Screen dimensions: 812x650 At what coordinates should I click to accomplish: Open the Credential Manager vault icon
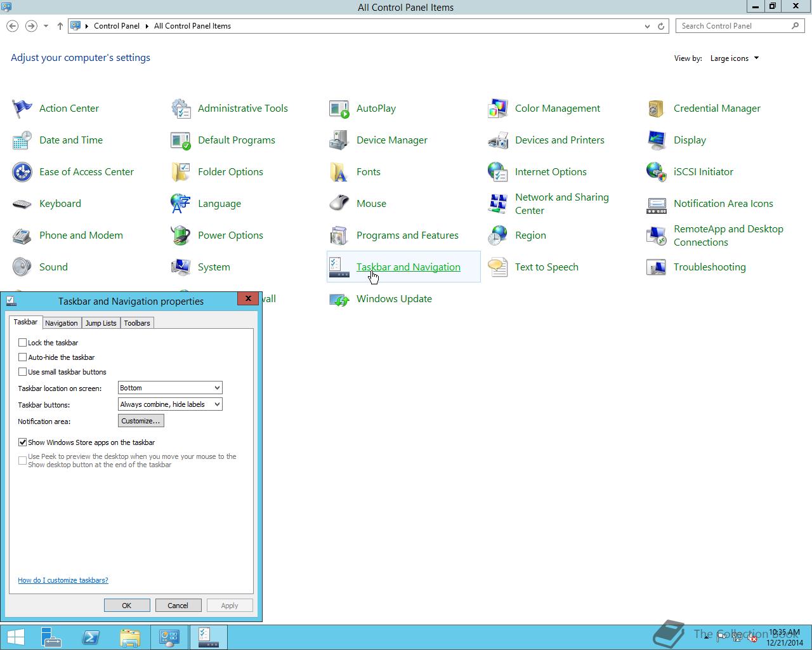[x=657, y=109]
